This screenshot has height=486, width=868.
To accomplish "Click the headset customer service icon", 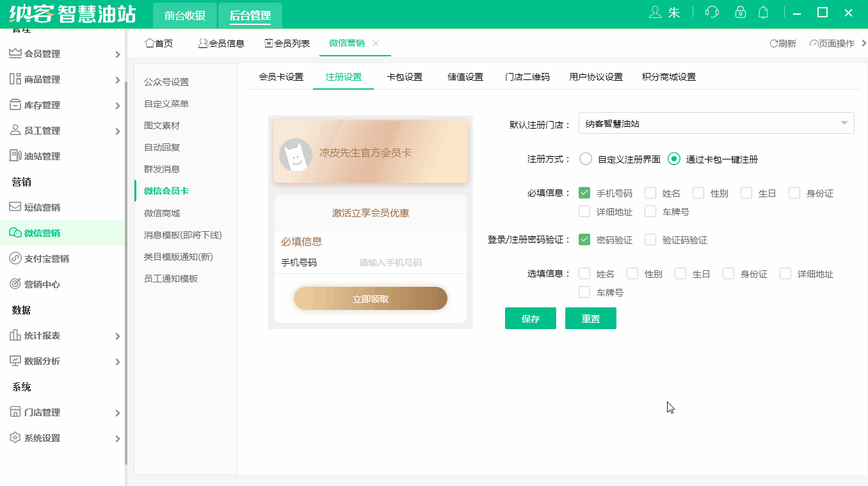I will (x=711, y=12).
